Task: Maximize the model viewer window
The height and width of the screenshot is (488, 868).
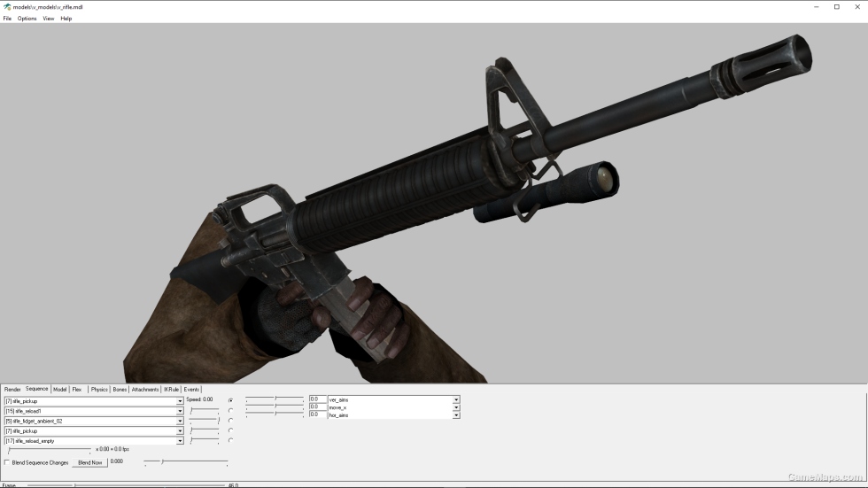Action: coord(836,7)
